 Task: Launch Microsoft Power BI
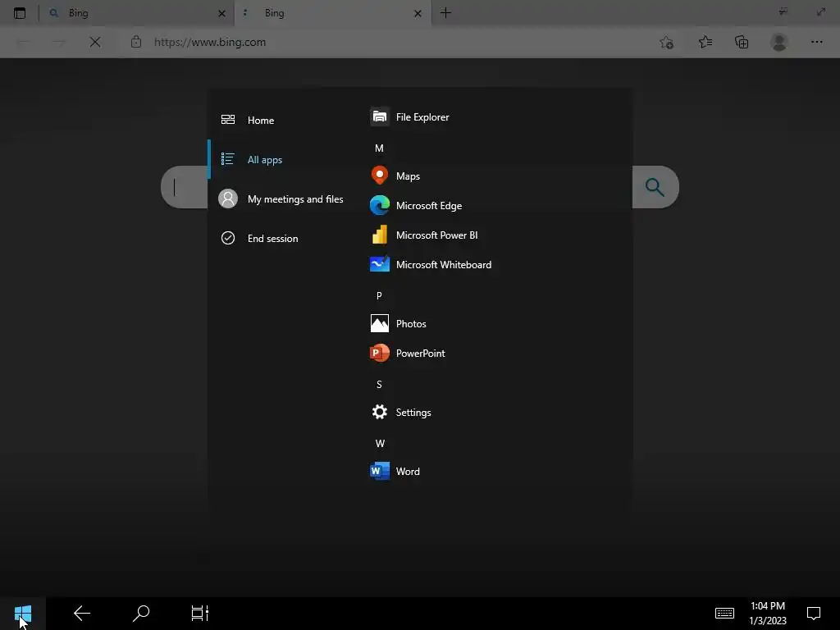click(424, 235)
